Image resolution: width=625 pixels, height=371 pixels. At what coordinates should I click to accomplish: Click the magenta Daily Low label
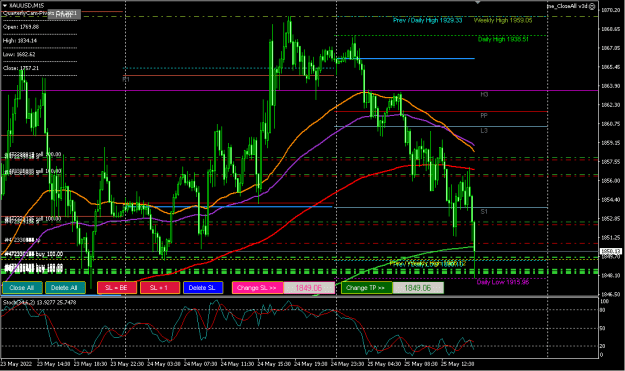[x=503, y=282]
